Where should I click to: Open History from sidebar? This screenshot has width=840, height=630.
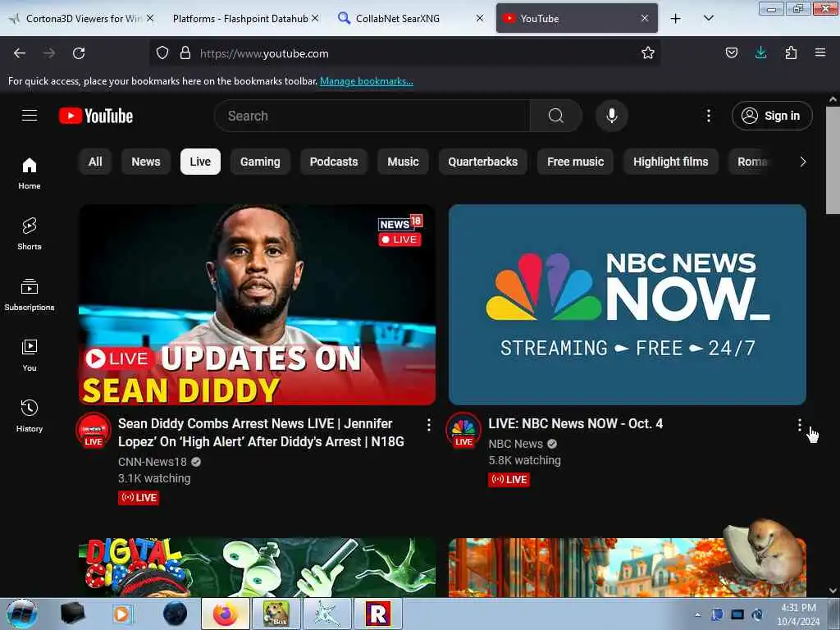tap(30, 416)
